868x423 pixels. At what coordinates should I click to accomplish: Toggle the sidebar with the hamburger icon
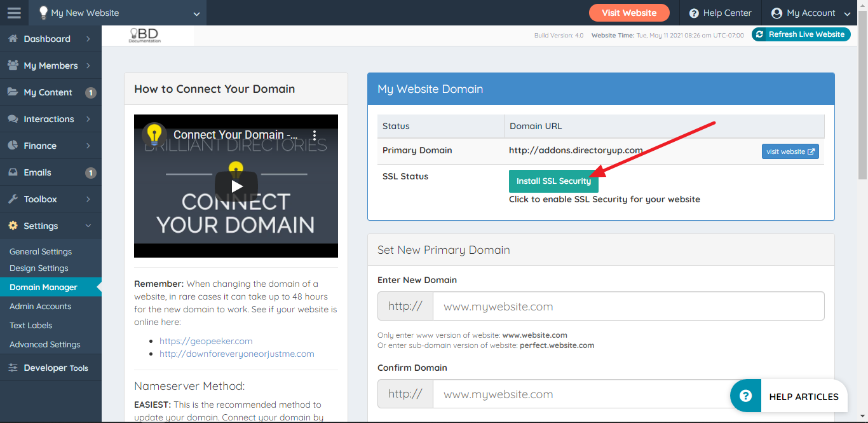coord(13,13)
